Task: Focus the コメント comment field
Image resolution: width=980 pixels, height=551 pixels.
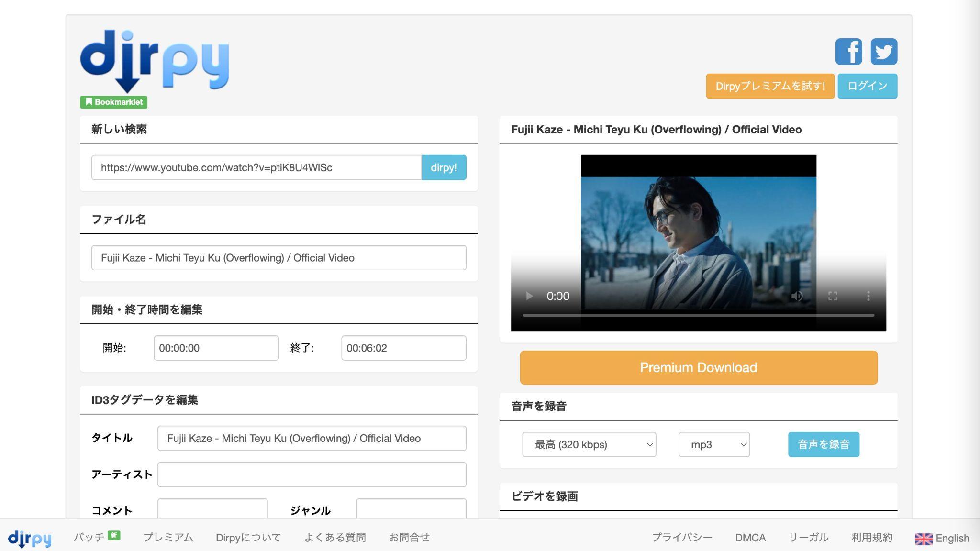Action: tap(212, 509)
